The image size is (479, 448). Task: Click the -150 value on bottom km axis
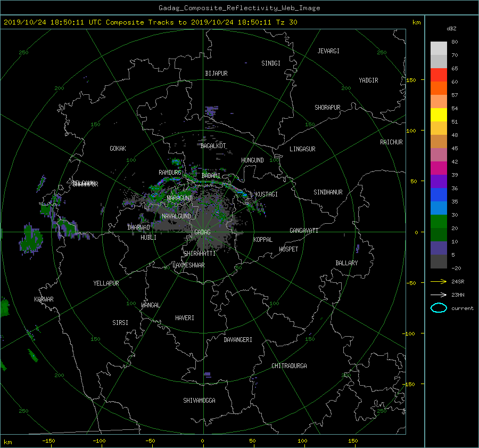point(48,441)
